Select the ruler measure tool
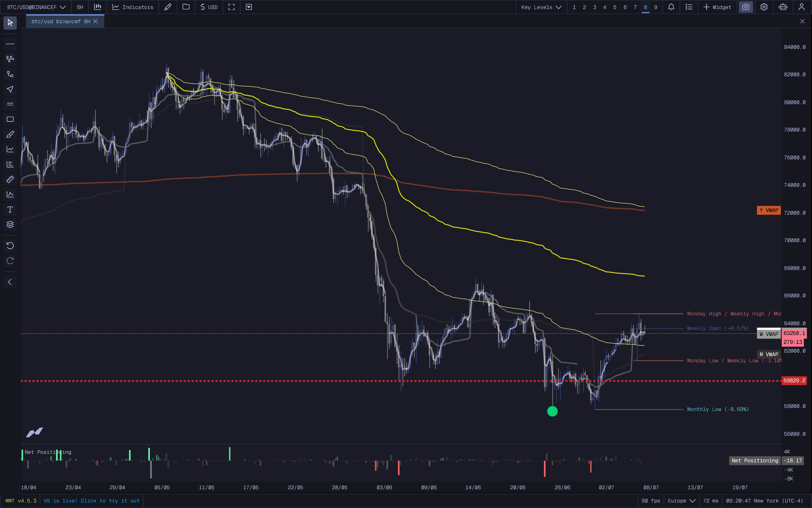The width and height of the screenshot is (812, 508). (x=10, y=179)
